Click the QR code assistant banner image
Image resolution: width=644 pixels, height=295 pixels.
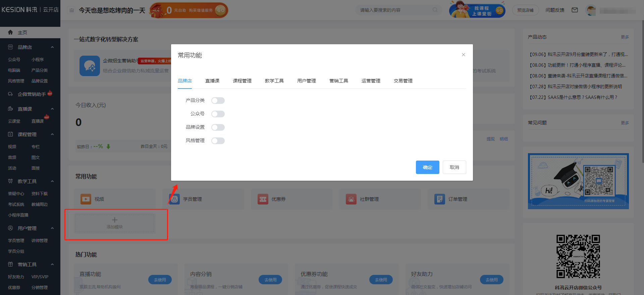tap(578, 181)
